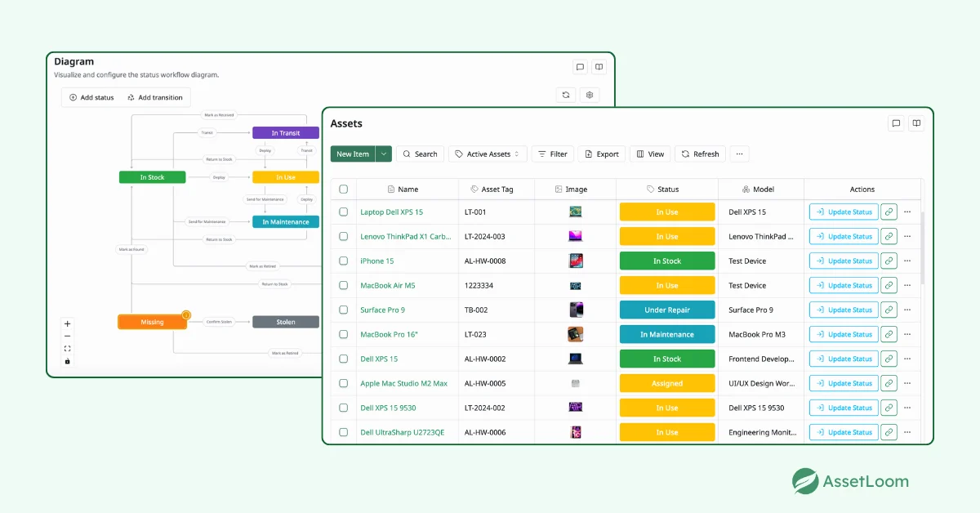The height and width of the screenshot is (513, 980).
Task: Open the toolbar more options ellipsis
Action: click(x=739, y=154)
